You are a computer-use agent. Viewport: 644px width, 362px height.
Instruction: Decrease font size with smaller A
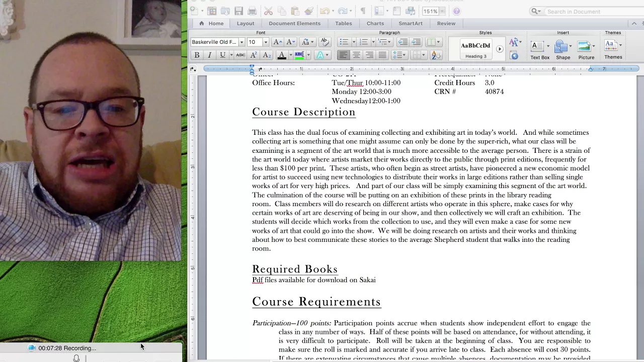(x=290, y=42)
